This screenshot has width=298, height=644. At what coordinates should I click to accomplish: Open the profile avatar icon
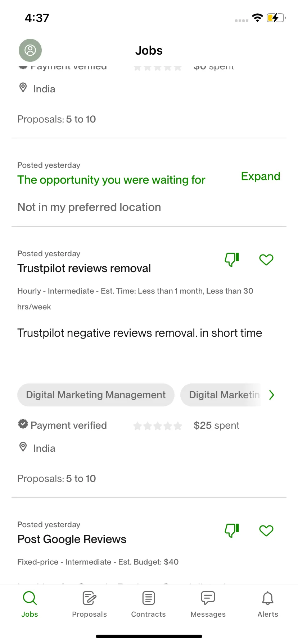coord(30,50)
